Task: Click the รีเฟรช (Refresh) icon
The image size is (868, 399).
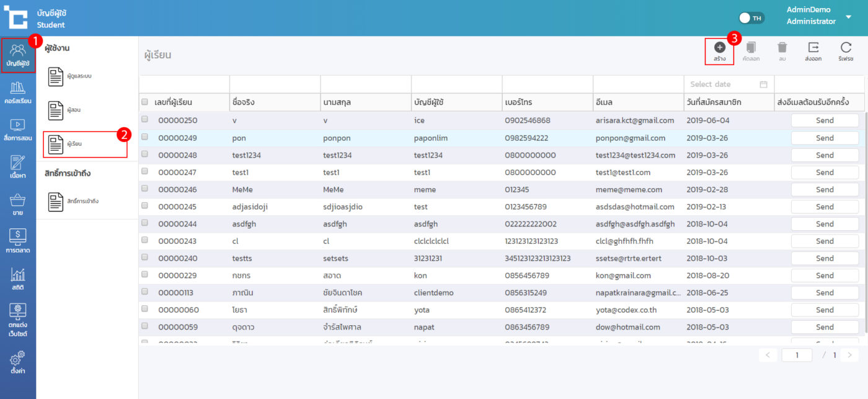Action: pyautogui.click(x=846, y=48)
